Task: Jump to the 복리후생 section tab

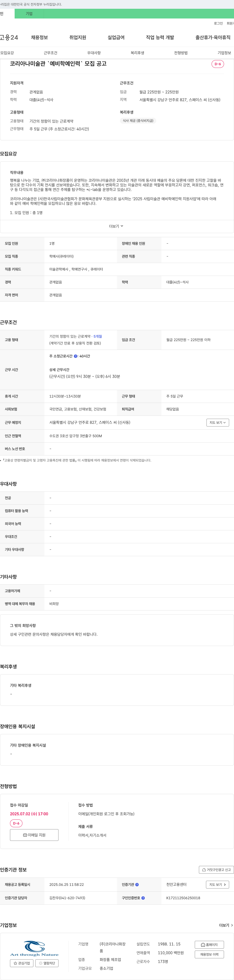Action: (x=137, y=53)
